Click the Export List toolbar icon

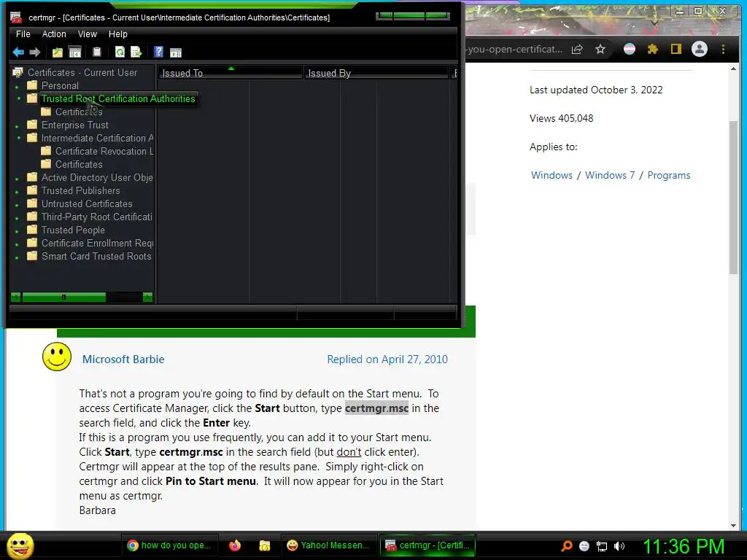[x=136, y=52]
